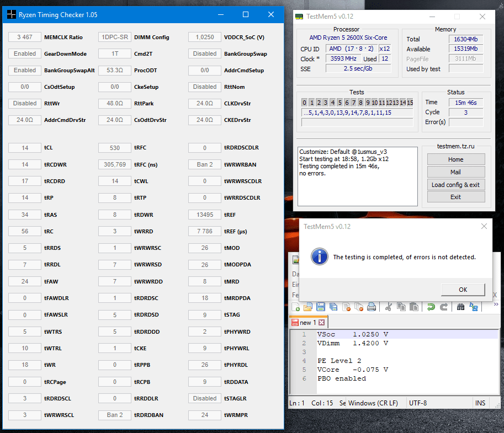Screen dimensions: 504x433
Task: Click the tWRWRBAN 'Ban 2' field
Action: 205,164
